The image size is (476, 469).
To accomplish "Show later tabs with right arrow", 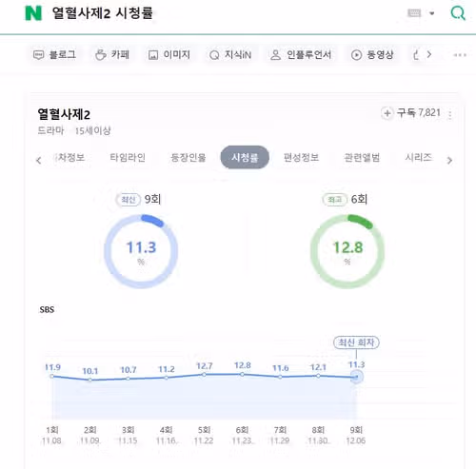I will click(x=449, y=160).
